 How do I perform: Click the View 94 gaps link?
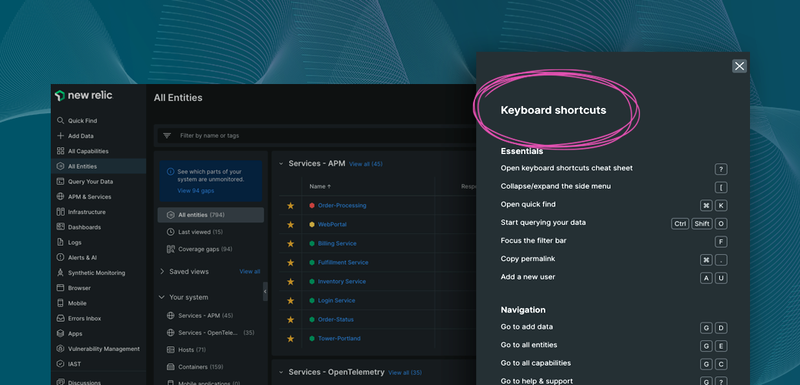point(196,191)
